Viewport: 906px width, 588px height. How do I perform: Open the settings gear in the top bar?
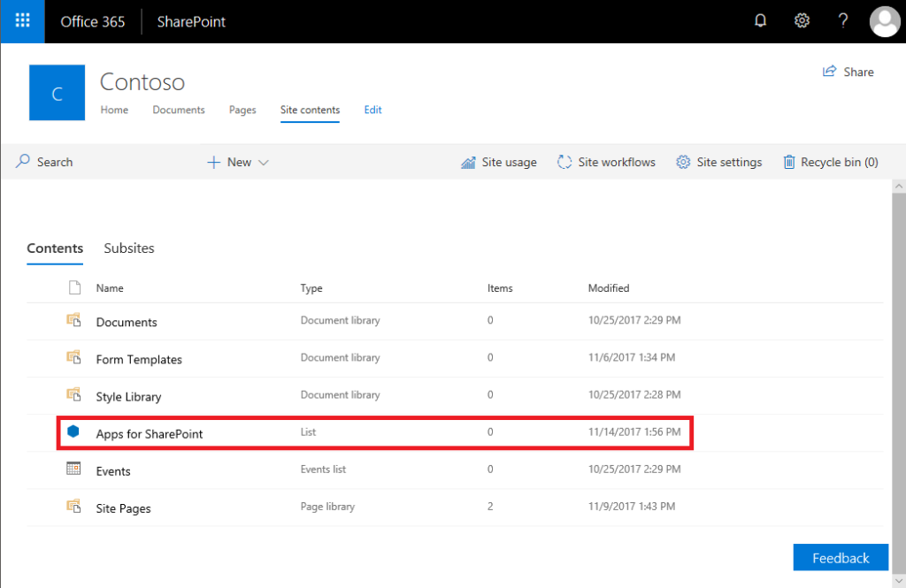click(x=802, y=21)
